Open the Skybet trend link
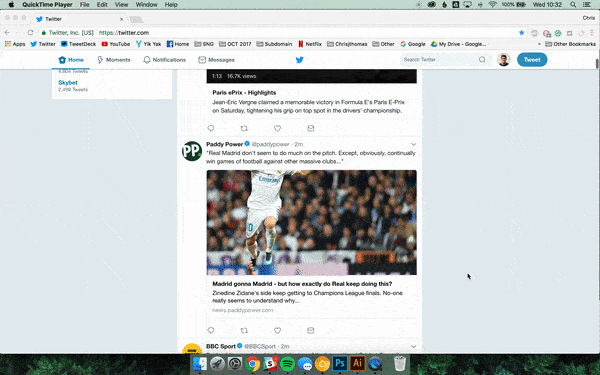The image size is (600, 375). (x=68, y=83)
